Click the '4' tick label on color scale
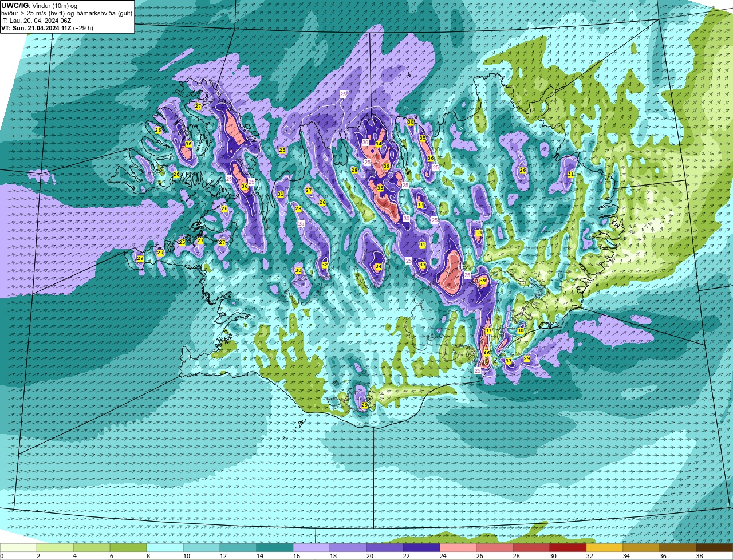 coord(75,556)
